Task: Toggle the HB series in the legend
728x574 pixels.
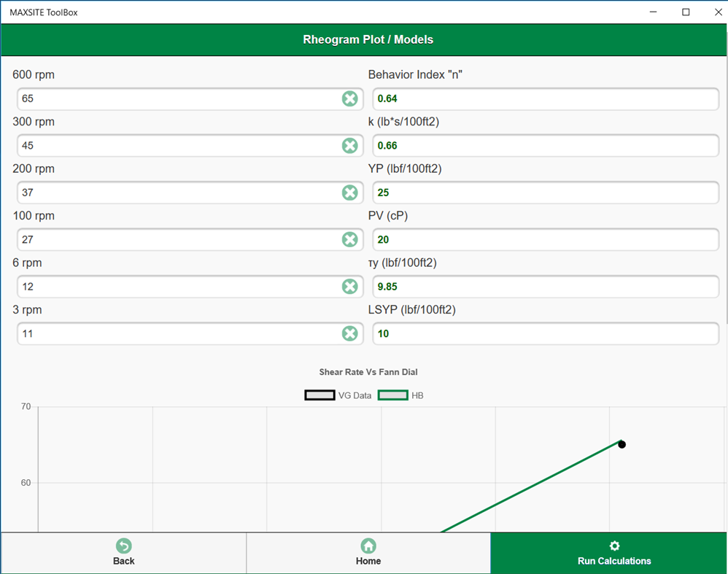Action: point(393,395)
